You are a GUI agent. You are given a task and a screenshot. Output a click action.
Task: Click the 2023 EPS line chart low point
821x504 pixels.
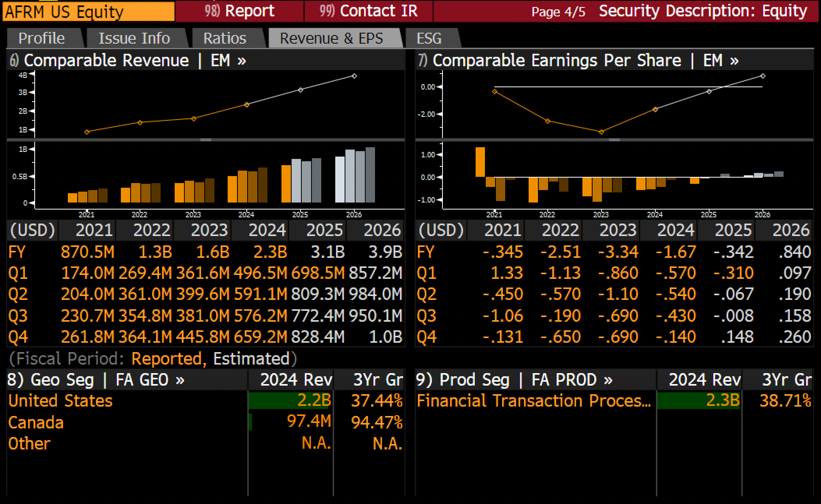coord(601,132)
